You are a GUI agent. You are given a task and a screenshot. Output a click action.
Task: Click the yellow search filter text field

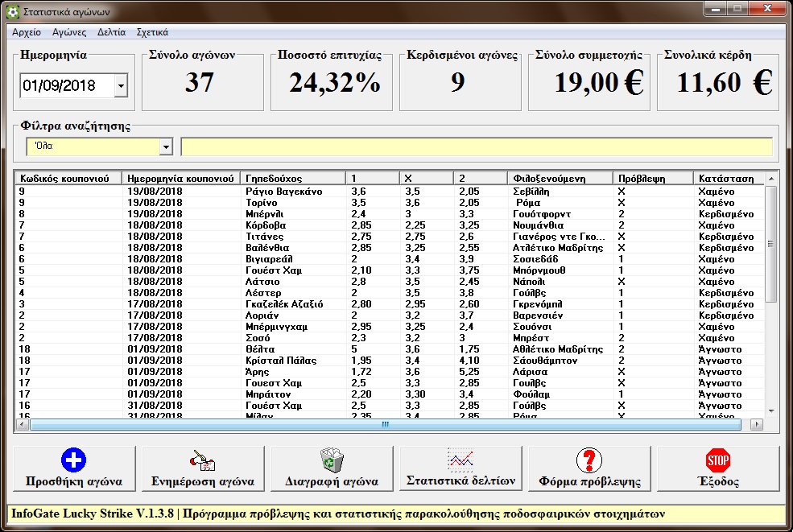coord(476,147)
